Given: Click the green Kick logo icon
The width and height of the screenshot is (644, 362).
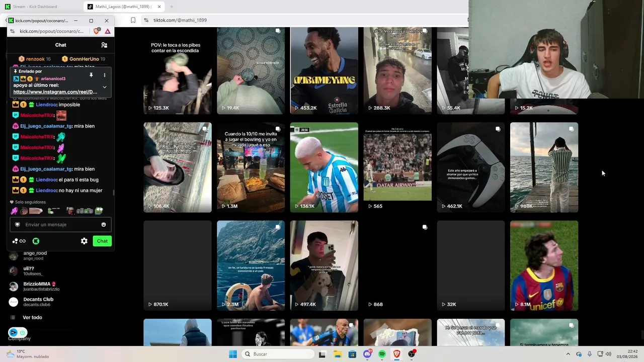Looking at the screenshot, I should pos(36,241).
